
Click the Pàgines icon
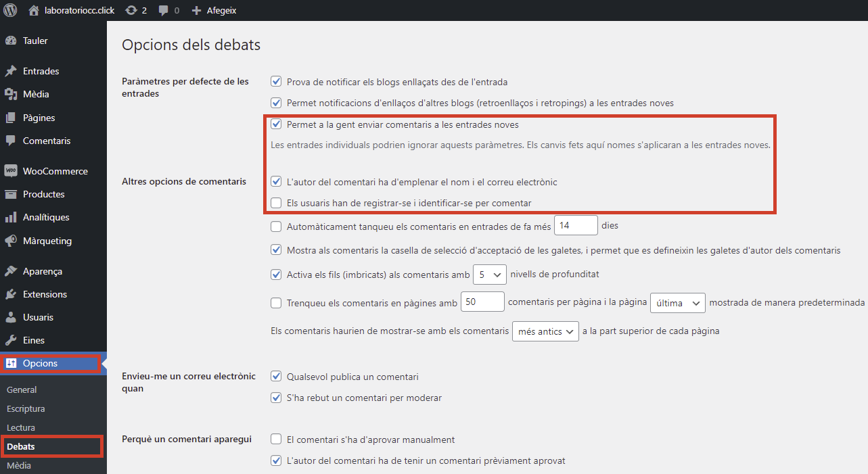[x=10, y=118]
